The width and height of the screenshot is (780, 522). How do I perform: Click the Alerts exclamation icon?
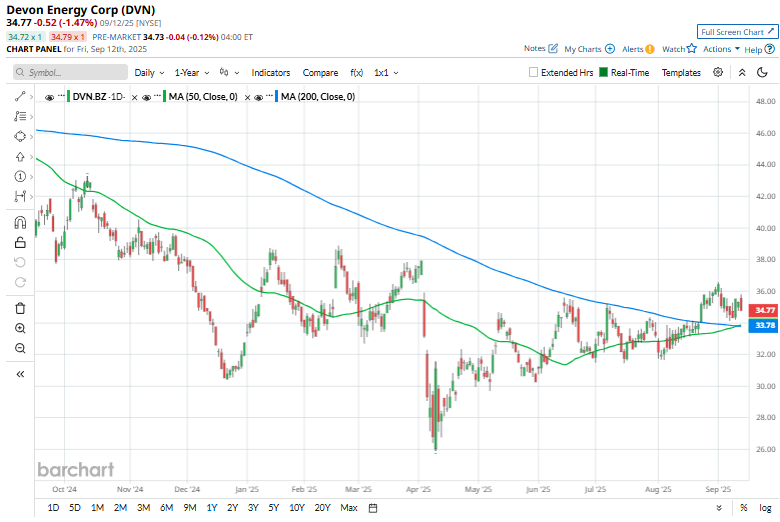(650, 49)
